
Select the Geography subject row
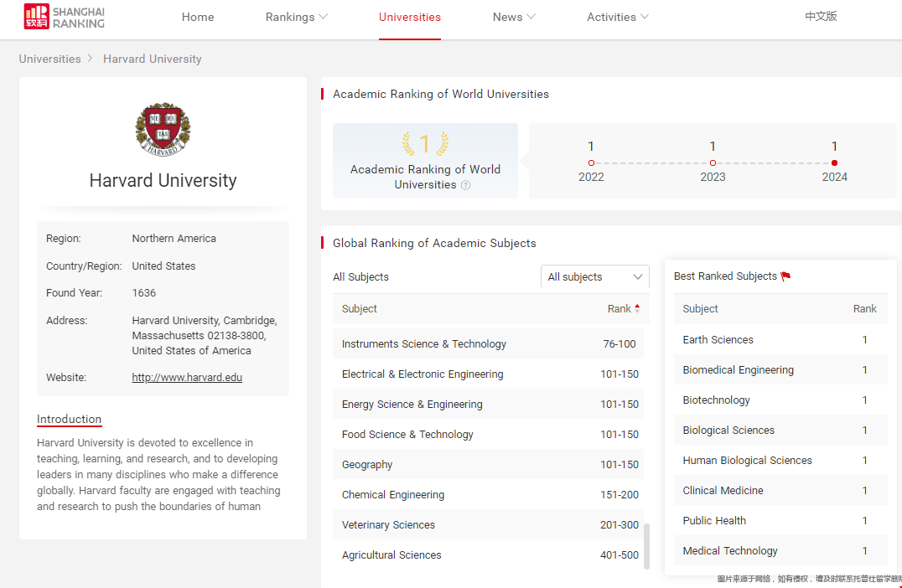pos(488,464)
